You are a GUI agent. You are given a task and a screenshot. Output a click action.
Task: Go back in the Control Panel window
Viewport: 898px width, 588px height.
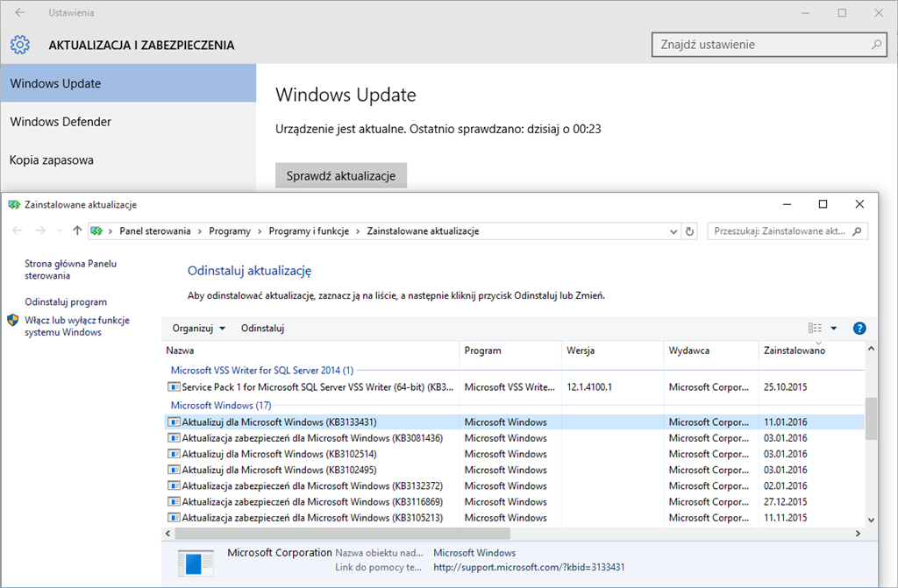pos(18,230)
